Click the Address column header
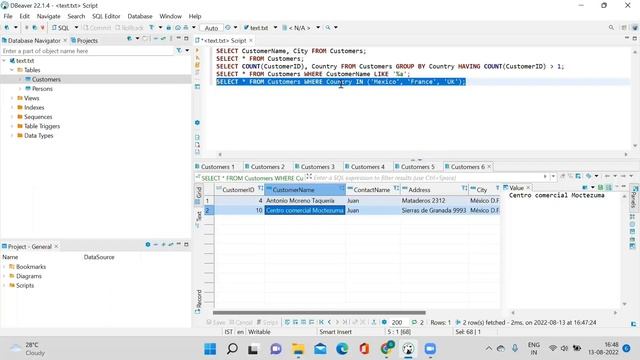 (x=434, y=190)
